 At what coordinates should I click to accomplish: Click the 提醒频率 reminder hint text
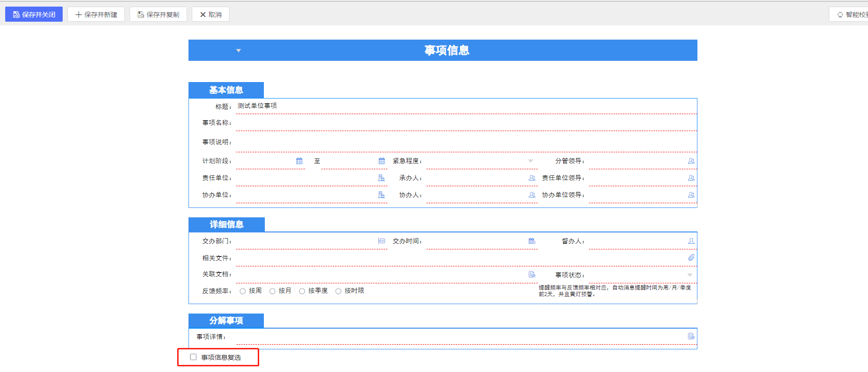615,291
